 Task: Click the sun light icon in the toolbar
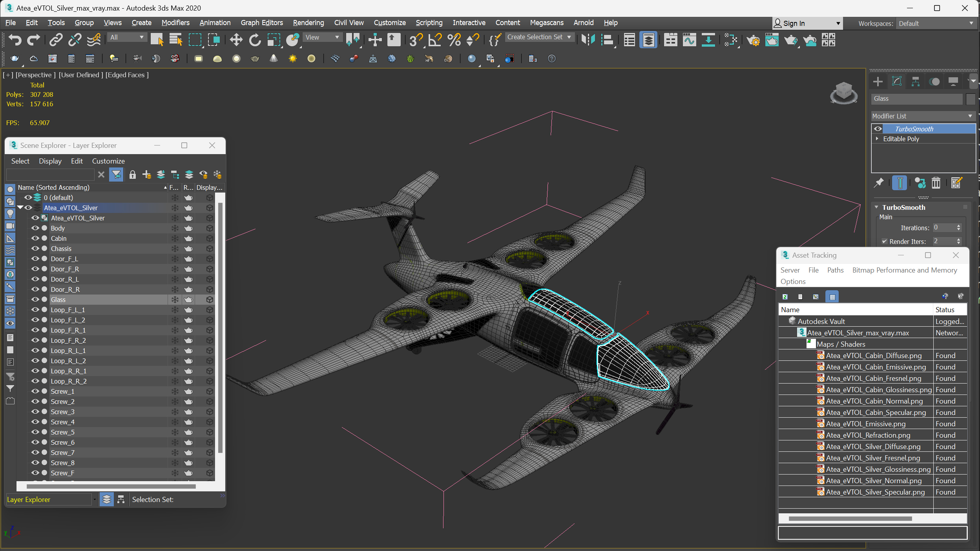(292, 58)
